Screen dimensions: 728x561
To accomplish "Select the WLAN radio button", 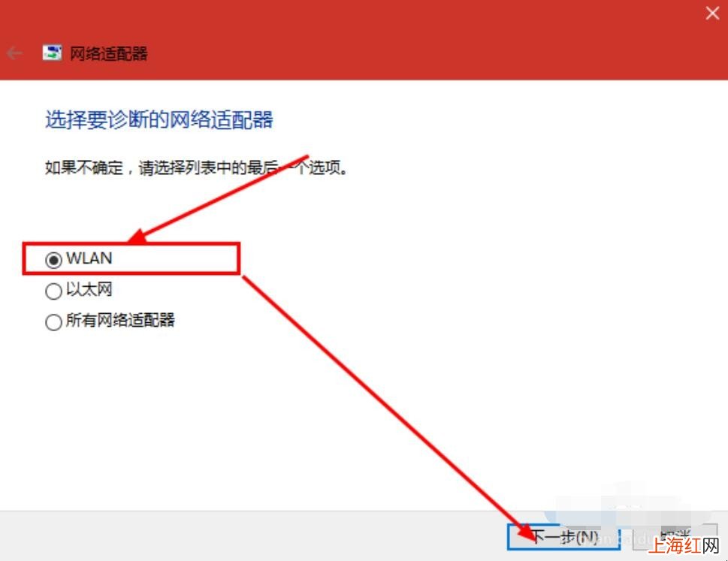I will (x=53, y=260).
